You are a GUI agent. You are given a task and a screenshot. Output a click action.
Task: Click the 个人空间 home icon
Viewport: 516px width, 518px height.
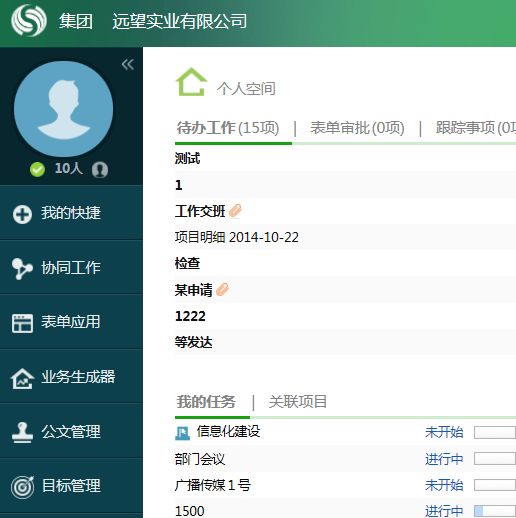point(191,82)
